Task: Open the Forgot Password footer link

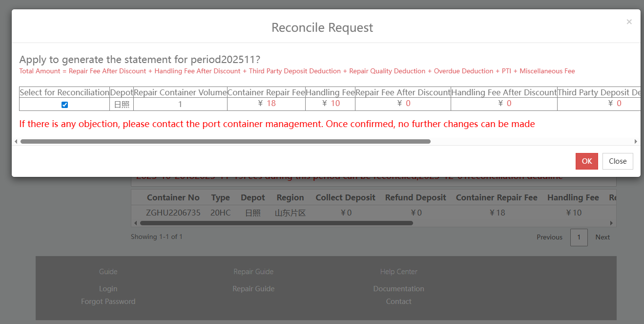Action: [108, 302]
